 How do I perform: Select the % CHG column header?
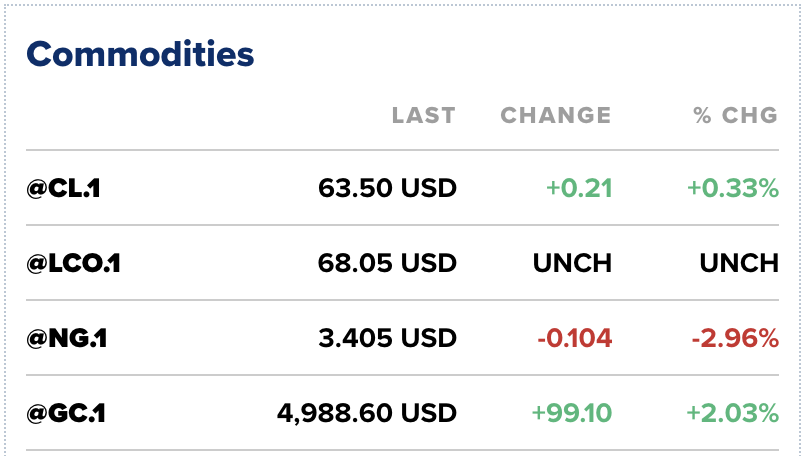point(735,116)
